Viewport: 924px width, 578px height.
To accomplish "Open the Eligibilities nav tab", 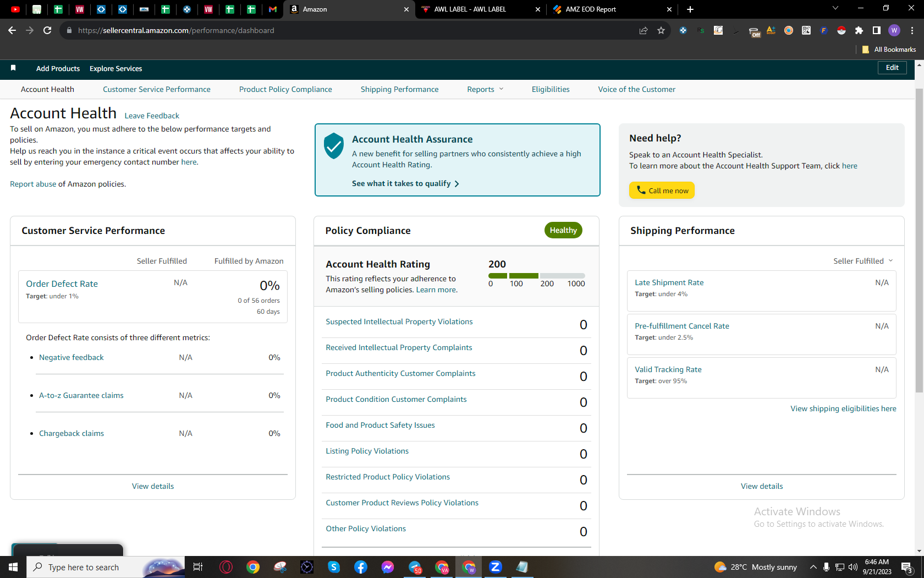I will (x=551, y=89).
